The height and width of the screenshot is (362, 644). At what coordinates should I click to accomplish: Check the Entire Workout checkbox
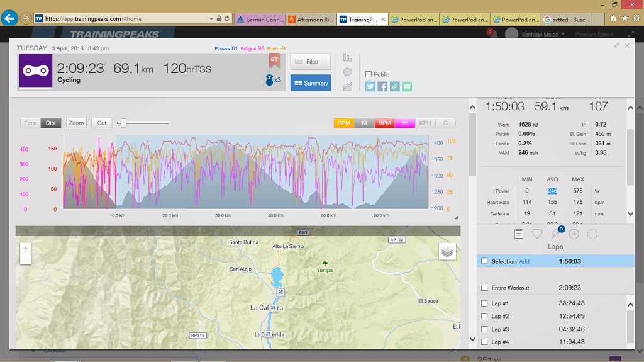pos(484,288)
